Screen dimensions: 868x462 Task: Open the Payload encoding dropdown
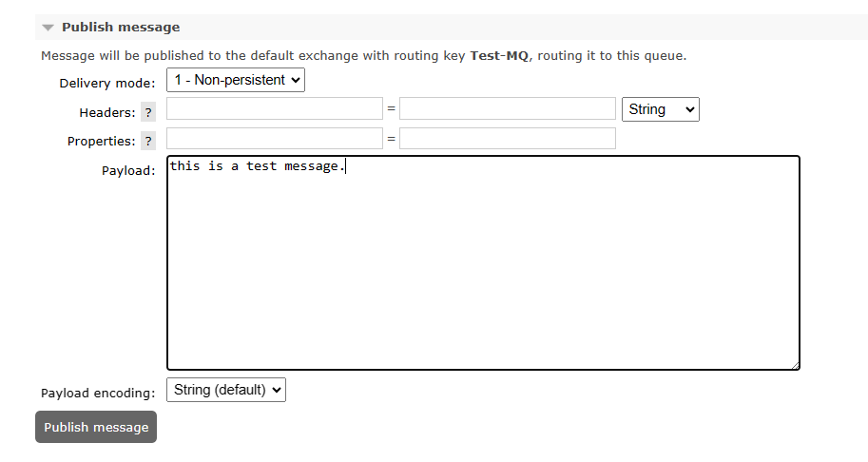226,390
